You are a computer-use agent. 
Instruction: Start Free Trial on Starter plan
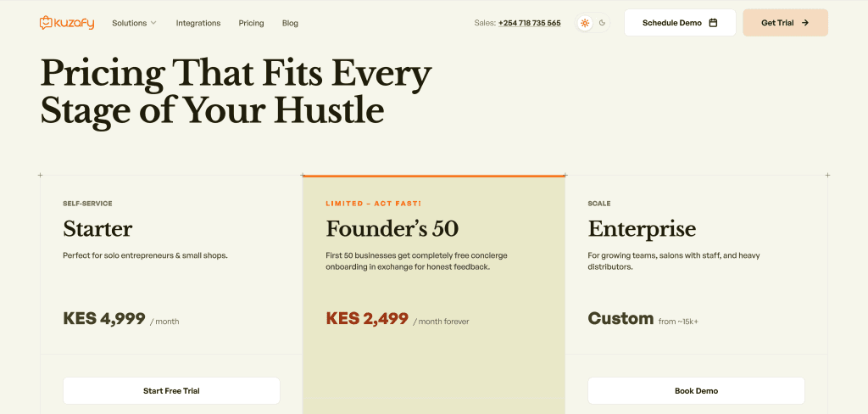(171, 390)
